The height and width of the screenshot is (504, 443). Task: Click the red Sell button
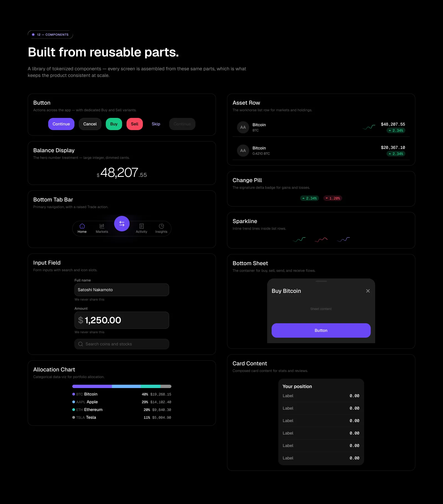click(135, 124)
